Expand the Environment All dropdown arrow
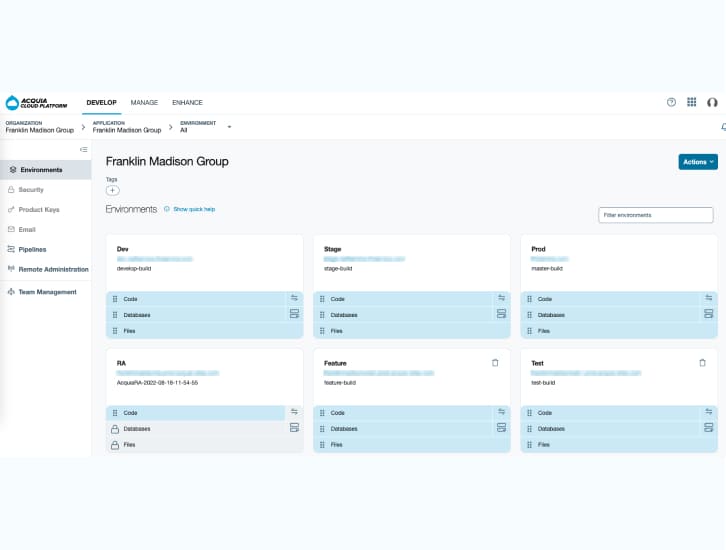This screenshot has width=726, height=550. click(229, 126)
